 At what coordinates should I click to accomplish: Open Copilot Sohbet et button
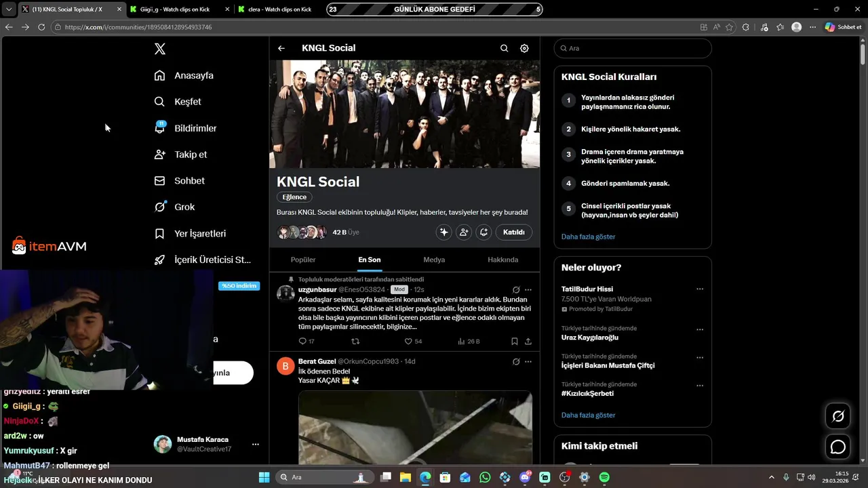(844, 27)
